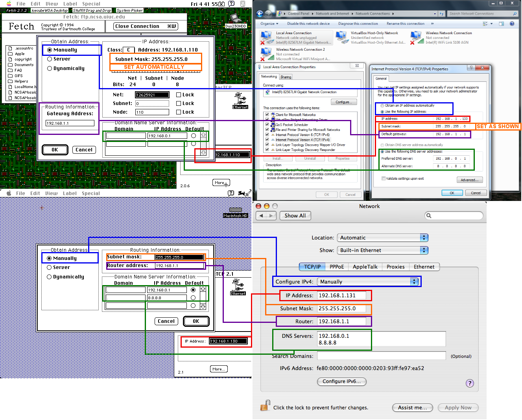Click help icon in lower Mac menu bar
Image resolution: width=522 pixels, height=420 pixels.
[x=231, y=193]
